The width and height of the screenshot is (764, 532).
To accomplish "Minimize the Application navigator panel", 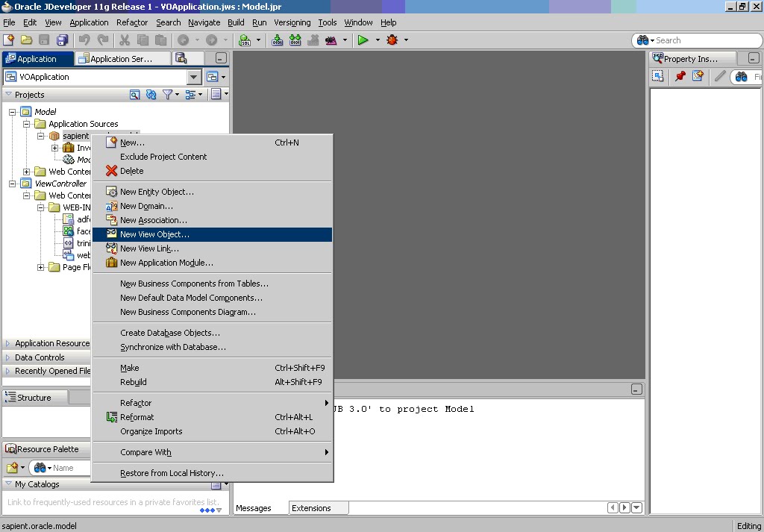I will click(221, 58).
